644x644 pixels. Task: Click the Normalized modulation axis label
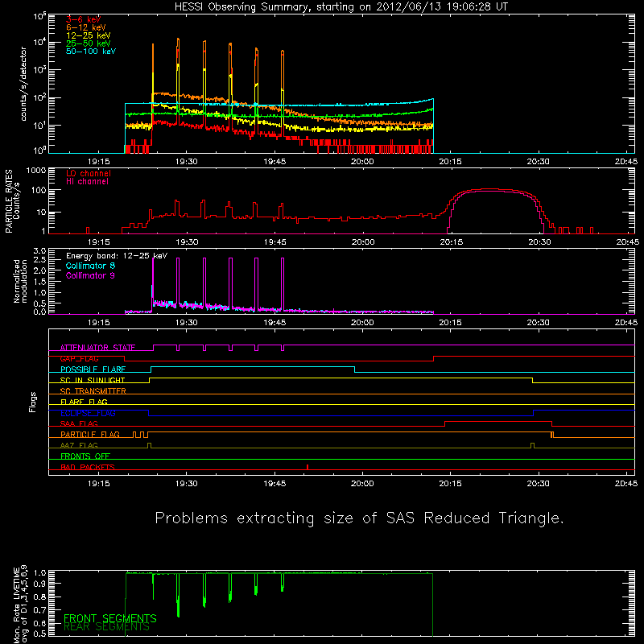point(21,281)
